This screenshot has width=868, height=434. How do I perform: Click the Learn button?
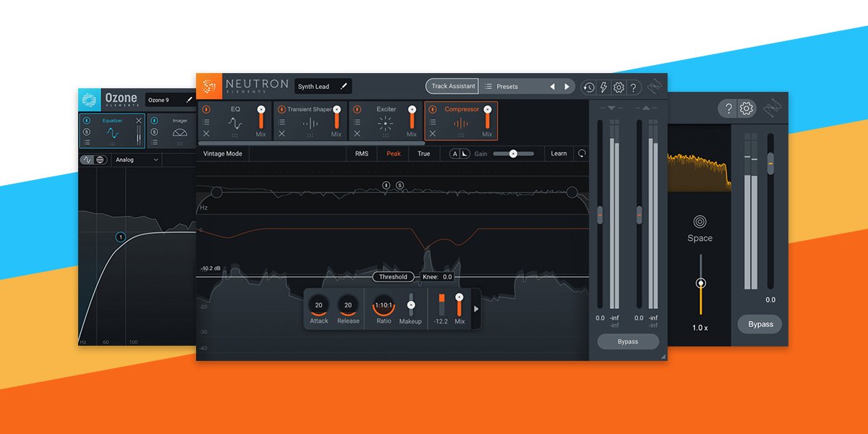pyautogui.click(x=558, y=153)
